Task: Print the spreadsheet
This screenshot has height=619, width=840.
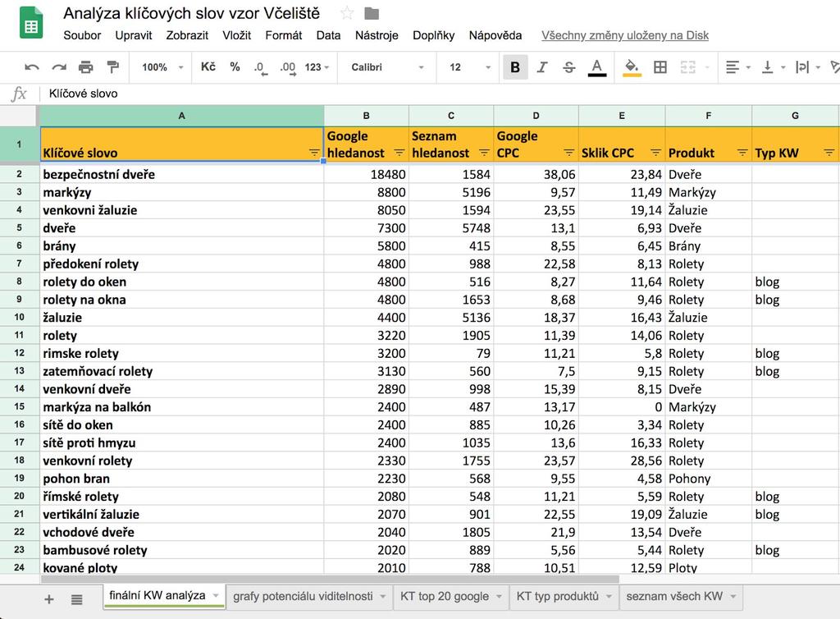Action: pyautogui.click(x=85, y=67)
